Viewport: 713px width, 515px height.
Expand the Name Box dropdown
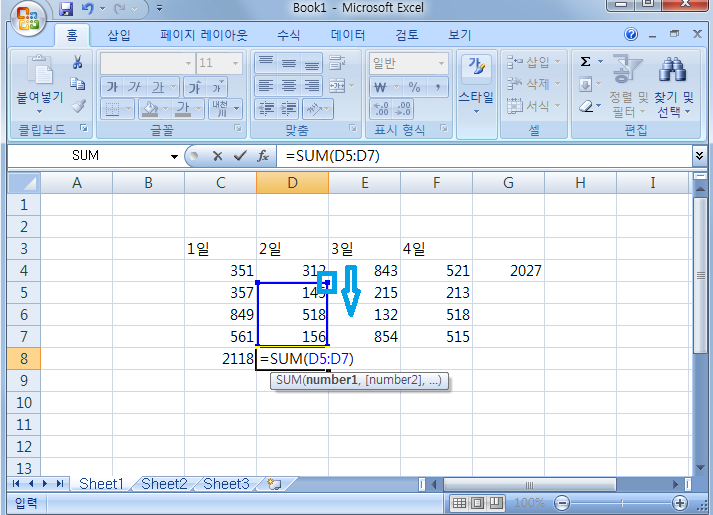174,156
